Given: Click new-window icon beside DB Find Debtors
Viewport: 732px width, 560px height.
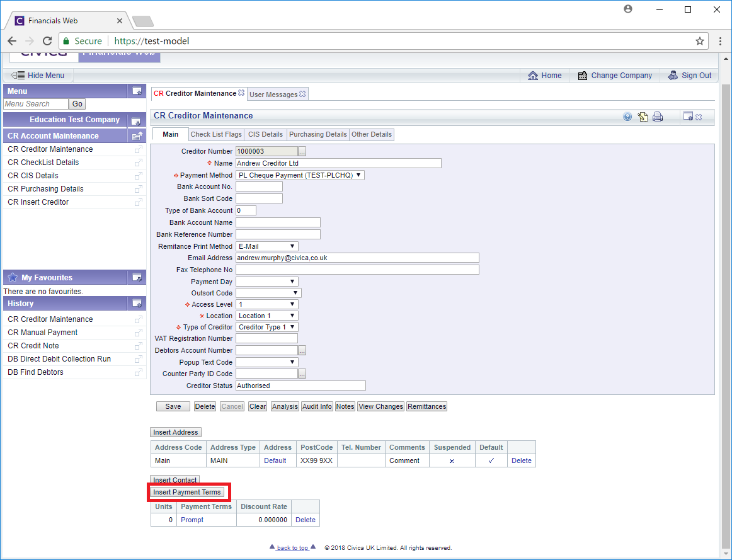Looking at the screenshot, I should pyautogui.click(x=138, y=372).
